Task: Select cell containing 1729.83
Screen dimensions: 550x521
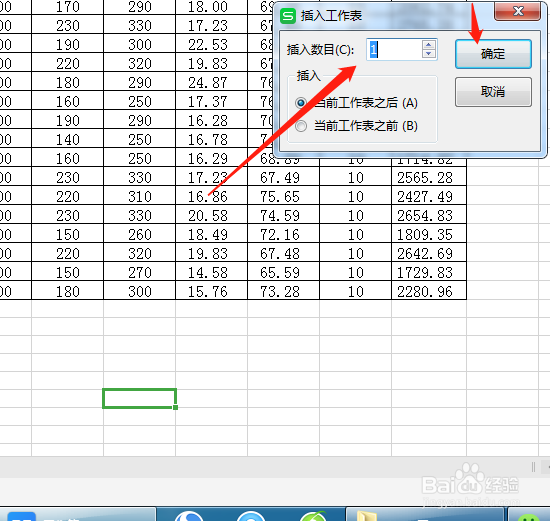Action: [x=429, y=271]
